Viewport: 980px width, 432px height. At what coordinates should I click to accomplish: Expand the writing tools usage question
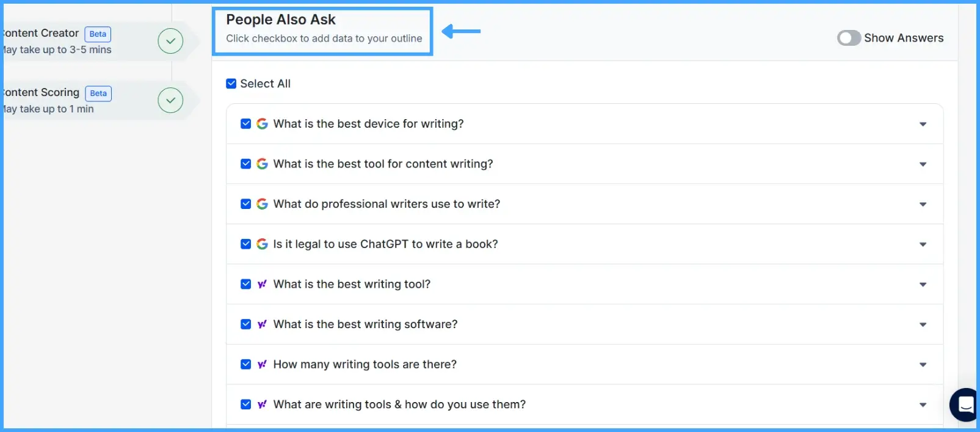pyautogui.click(x=923, y=405)
